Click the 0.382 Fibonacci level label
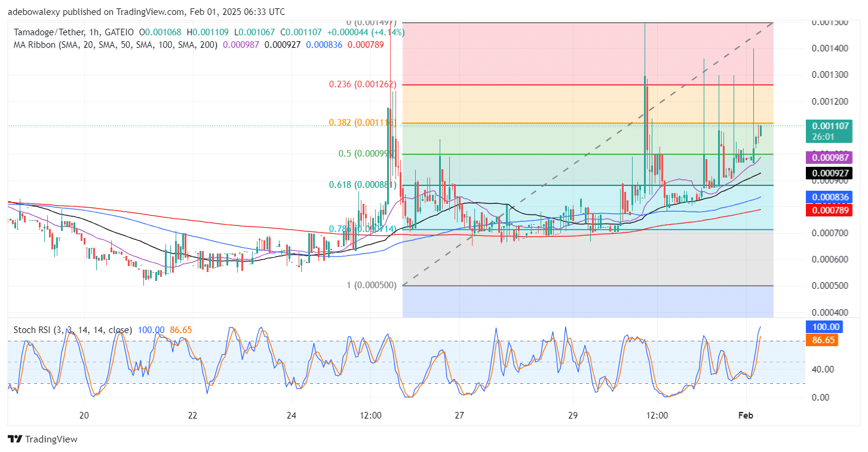The image size is (868, 452). pos(363,123)
